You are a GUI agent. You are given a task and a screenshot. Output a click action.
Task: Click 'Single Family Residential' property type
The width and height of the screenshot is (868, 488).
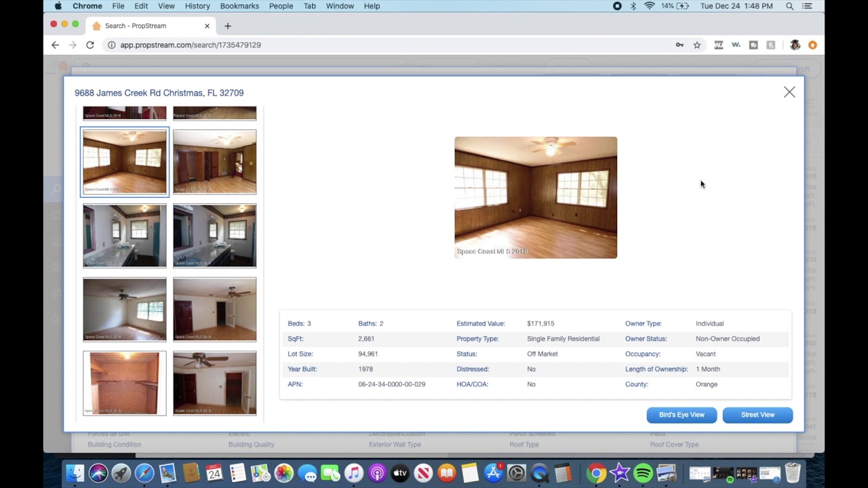(564, 339)
